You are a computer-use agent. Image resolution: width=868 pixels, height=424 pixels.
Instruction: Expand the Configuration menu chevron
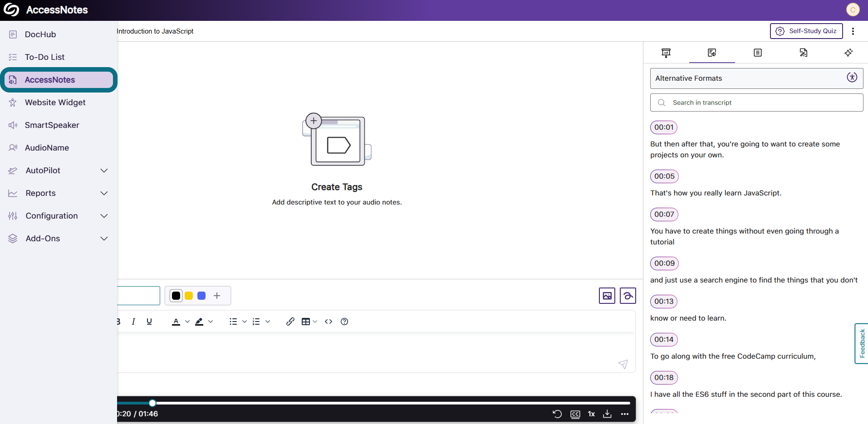pos(104,216)
